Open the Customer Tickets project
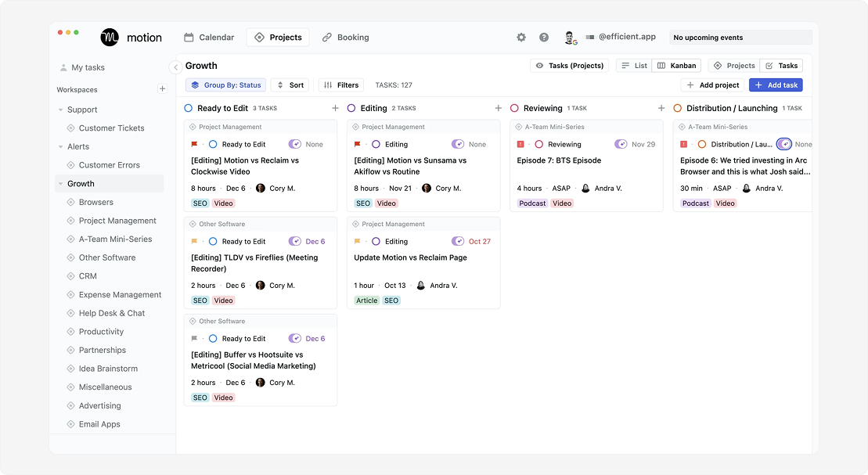 pos(111,128)
